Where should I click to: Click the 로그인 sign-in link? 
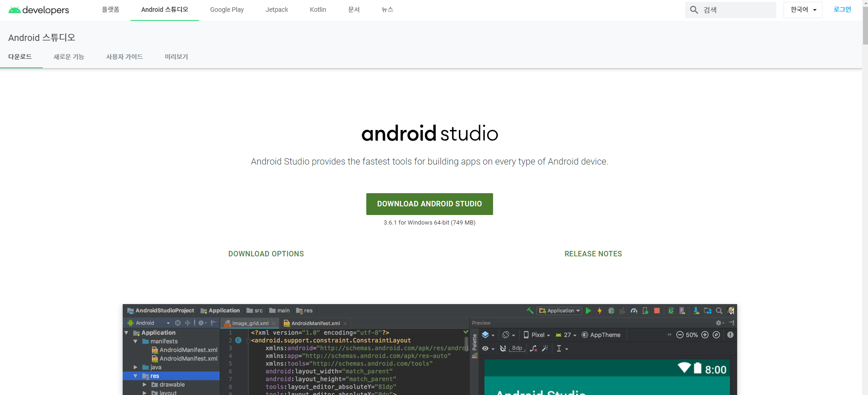[842, 10]
